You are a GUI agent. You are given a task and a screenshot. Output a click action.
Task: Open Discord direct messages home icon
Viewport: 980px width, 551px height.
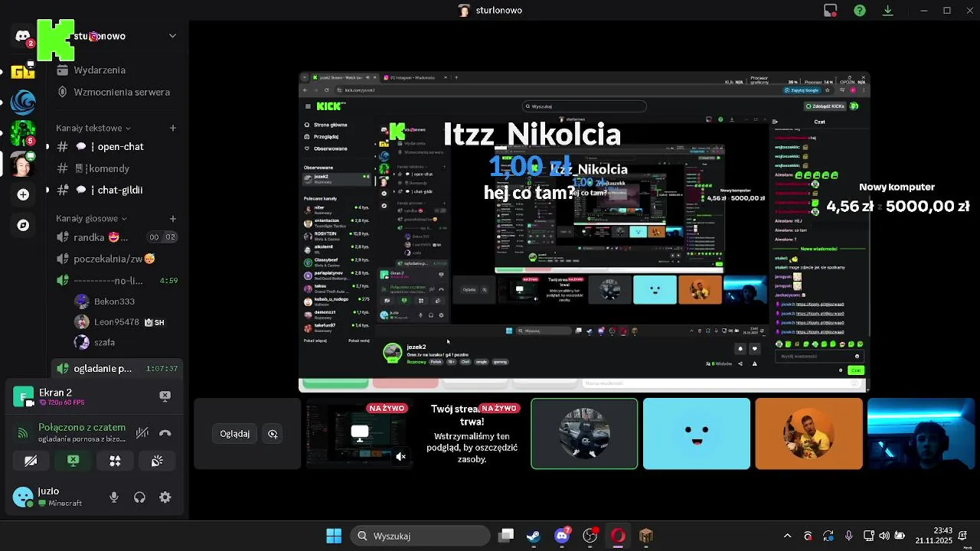[23, 36]
